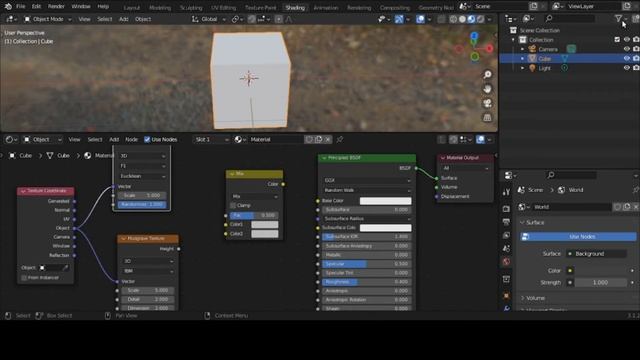Open the Euclidean distance dropdown

click(x=142, y=176)
